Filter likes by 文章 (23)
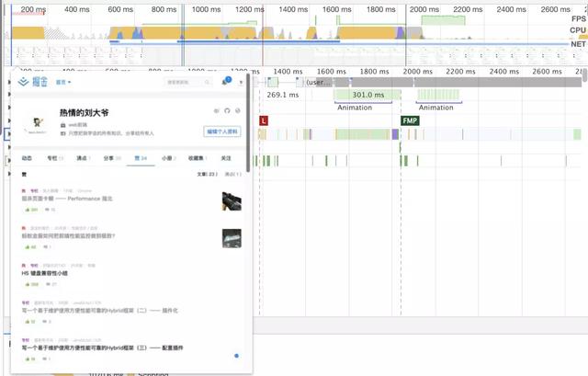 pyautogui.click(x=207, y=174)
